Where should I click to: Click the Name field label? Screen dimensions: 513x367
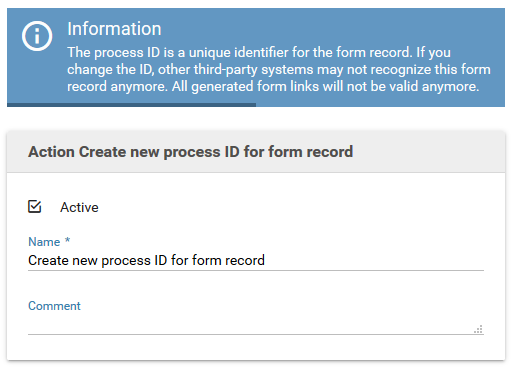44,242
